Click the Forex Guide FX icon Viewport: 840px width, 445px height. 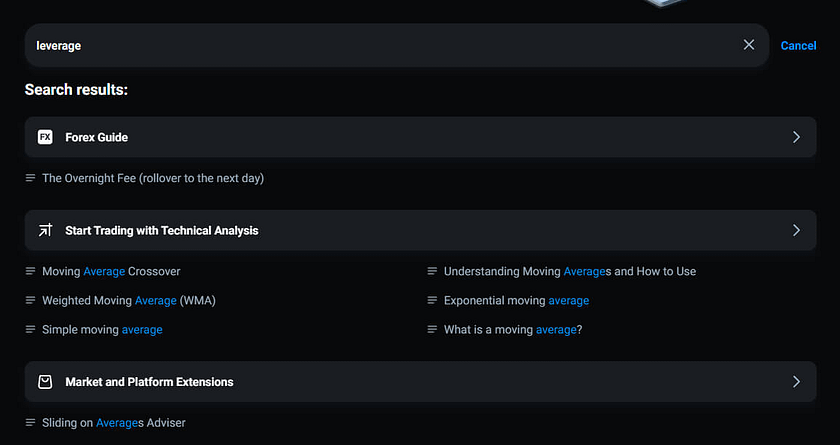(45, 137)
